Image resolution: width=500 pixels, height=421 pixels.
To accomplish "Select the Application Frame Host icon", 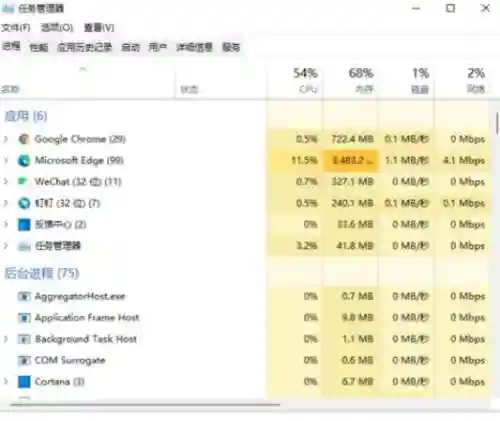I will 24,318.
